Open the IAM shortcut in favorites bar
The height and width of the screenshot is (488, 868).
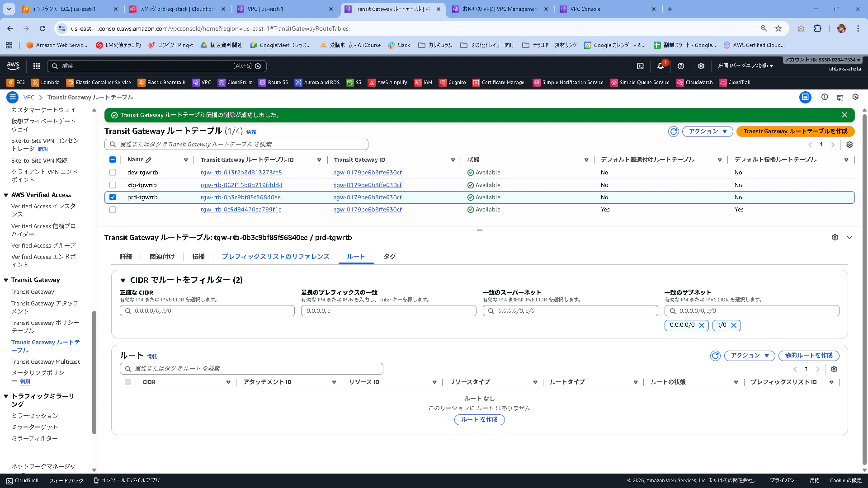point(423,83)
